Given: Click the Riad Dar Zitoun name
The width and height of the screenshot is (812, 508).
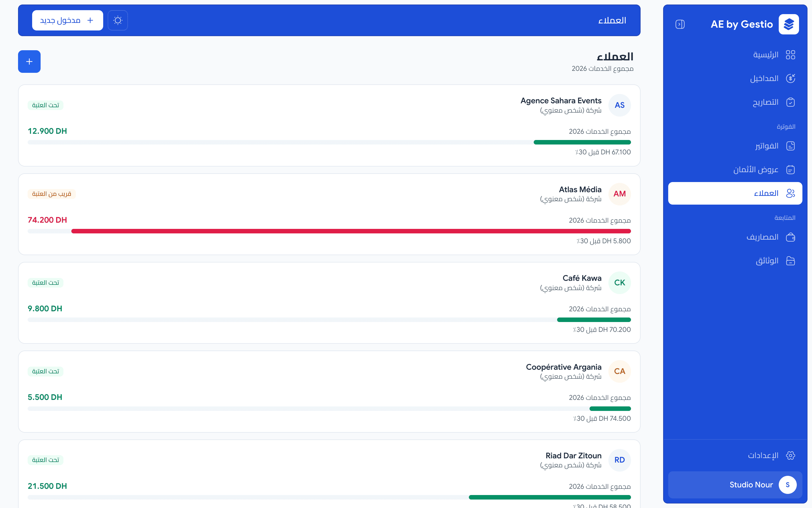Looking at the screenshot, I should pyautogui.click(x=573, y=456).
